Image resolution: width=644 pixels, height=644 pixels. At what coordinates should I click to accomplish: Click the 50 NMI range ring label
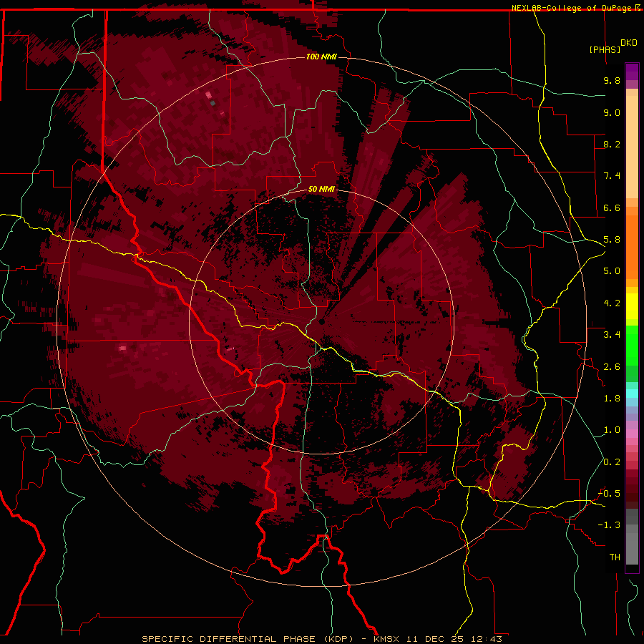(321, 189)
